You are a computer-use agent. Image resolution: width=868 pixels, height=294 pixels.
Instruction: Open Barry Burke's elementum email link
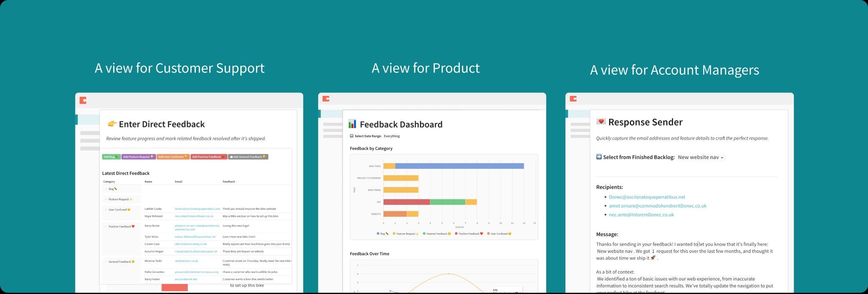click(x=197, y=227)
